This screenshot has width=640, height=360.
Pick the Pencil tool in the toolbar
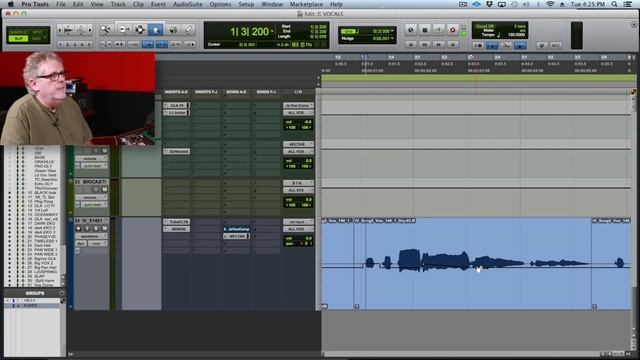pyautogui.click(x=188, y=29)
